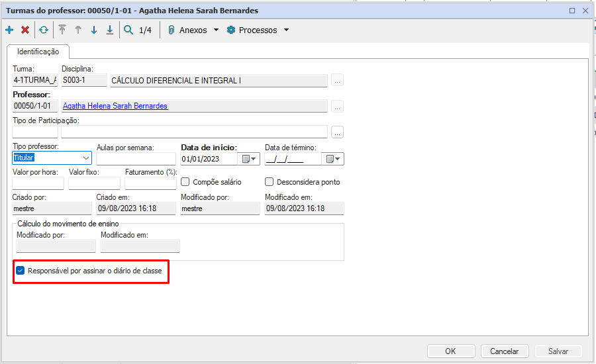
Task: Uncheck Responsável por assinar o diário de classe
Action: pos(20,271)
